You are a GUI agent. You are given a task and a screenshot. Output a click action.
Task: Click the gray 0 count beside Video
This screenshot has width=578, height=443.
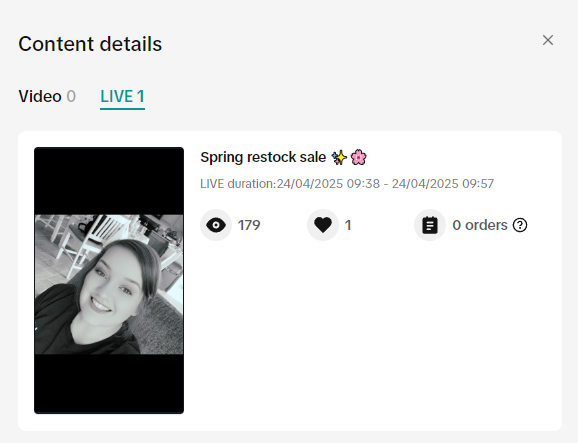(71, 97)
